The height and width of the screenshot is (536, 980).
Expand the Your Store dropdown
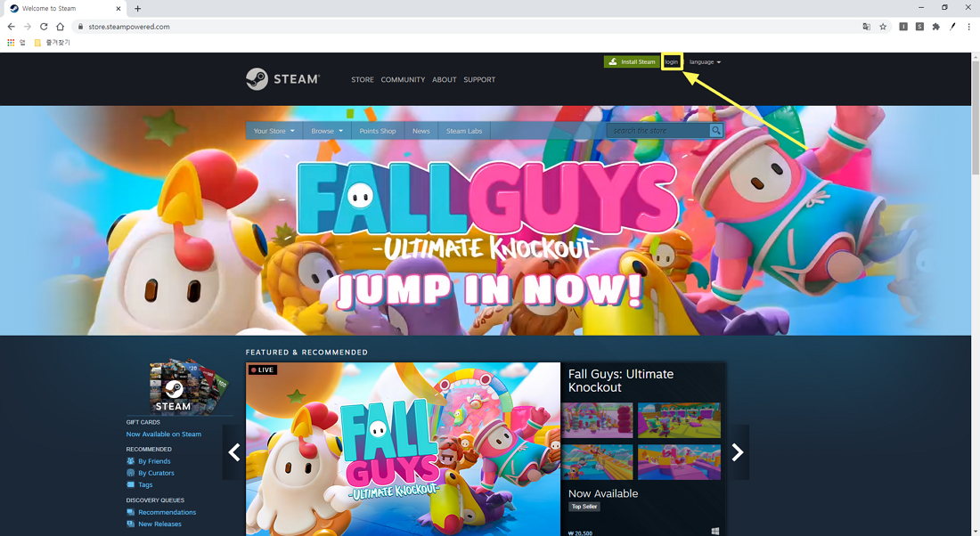pyautogui.click(x=274, y=131)
